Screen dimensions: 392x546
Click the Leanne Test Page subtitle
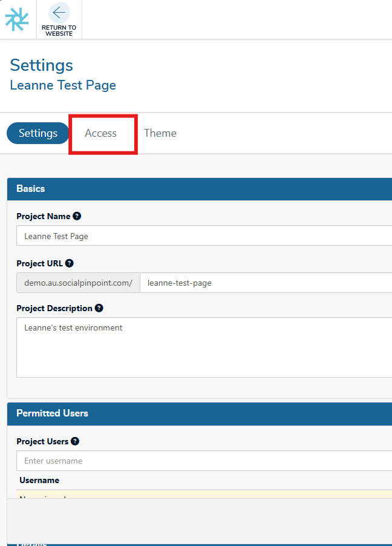coord(63,85)
